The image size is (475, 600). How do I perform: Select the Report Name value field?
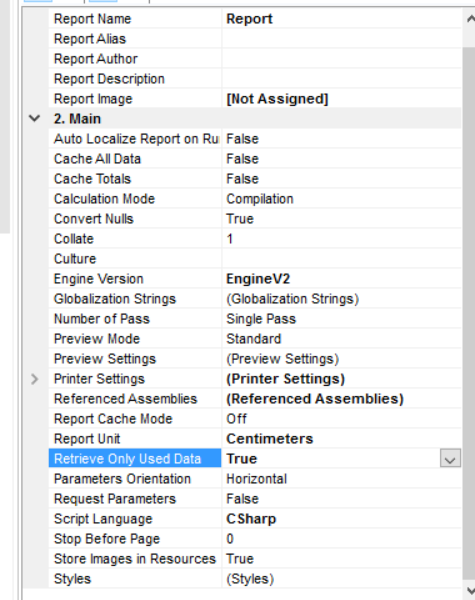click(341, 19)
